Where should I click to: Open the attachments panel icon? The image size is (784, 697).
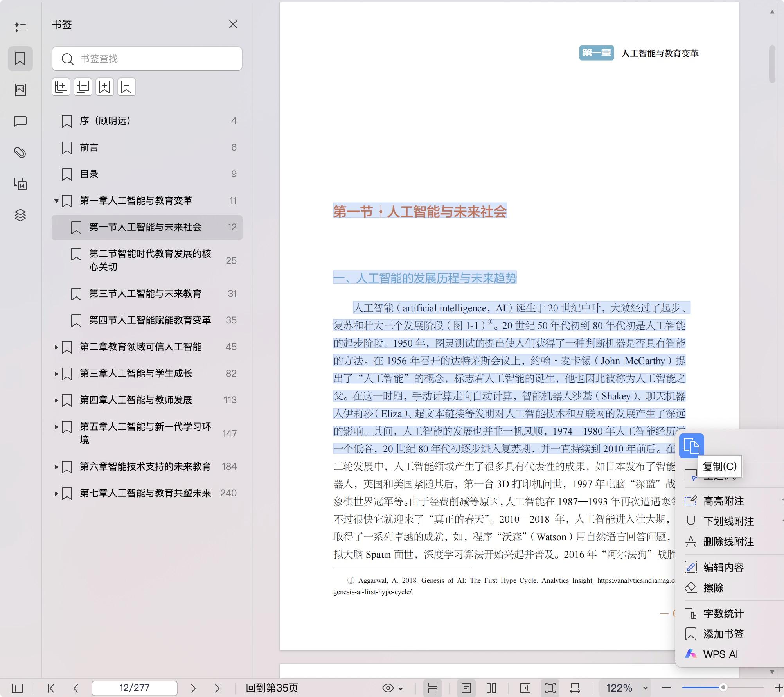[20, 153]
